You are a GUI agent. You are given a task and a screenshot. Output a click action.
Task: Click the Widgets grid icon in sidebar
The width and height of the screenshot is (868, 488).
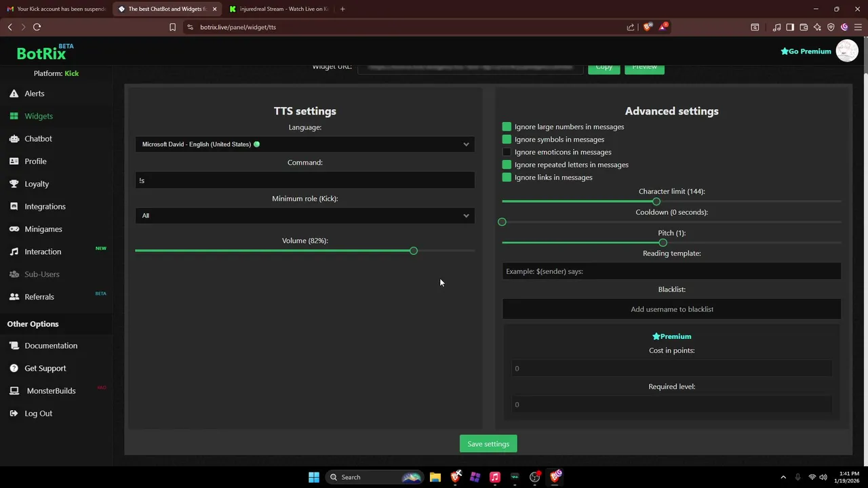pos(14,116)
